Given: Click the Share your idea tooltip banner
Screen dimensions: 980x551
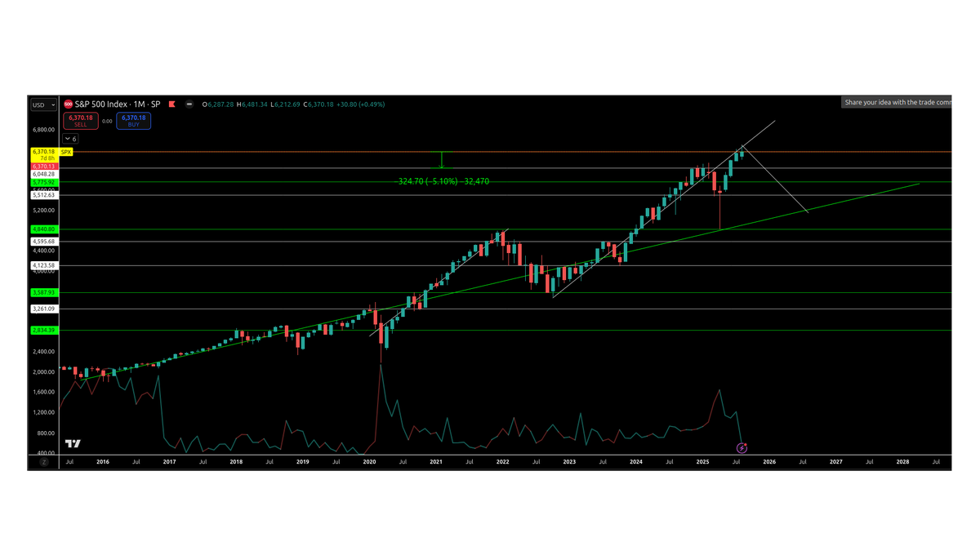Looking at the screenshot, I should pos(897,103).
